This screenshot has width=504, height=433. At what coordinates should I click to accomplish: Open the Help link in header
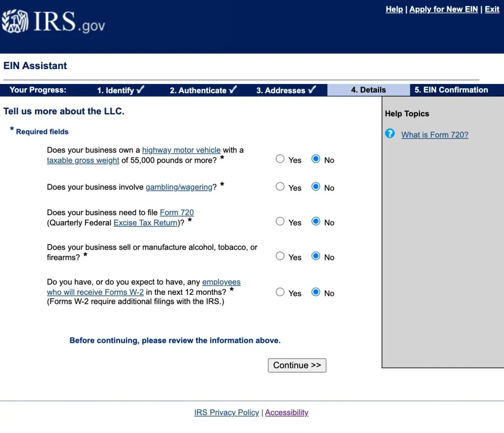click(x=394, y=9)
